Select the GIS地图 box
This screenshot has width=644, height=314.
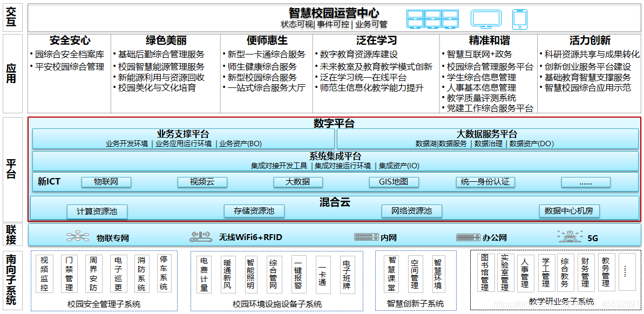click(x=394, y=182)
